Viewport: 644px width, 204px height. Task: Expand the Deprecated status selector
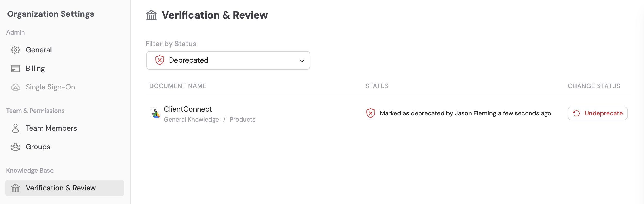[x=228, y=60]
